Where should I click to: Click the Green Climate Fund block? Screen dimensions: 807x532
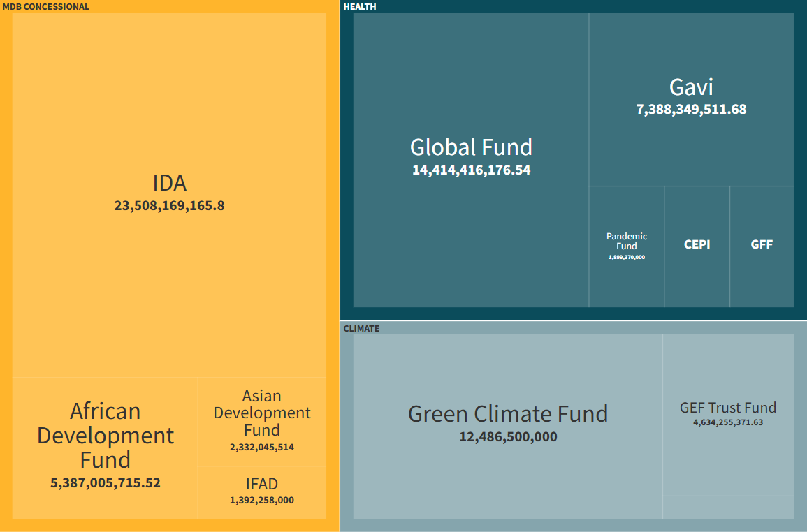pyautogui.click(x=508, y=427)
